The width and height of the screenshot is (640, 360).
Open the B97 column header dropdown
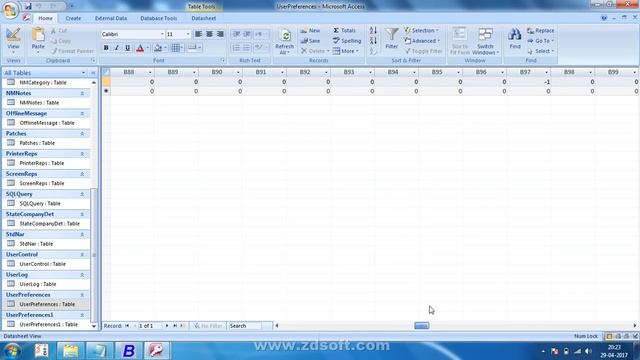pos(547,72)
